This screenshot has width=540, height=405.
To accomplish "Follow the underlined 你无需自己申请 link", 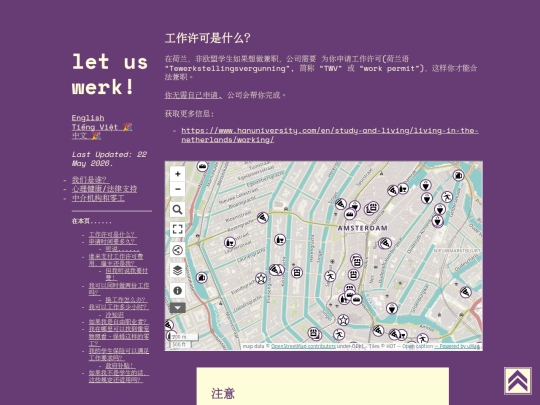I will click(193, 95).
